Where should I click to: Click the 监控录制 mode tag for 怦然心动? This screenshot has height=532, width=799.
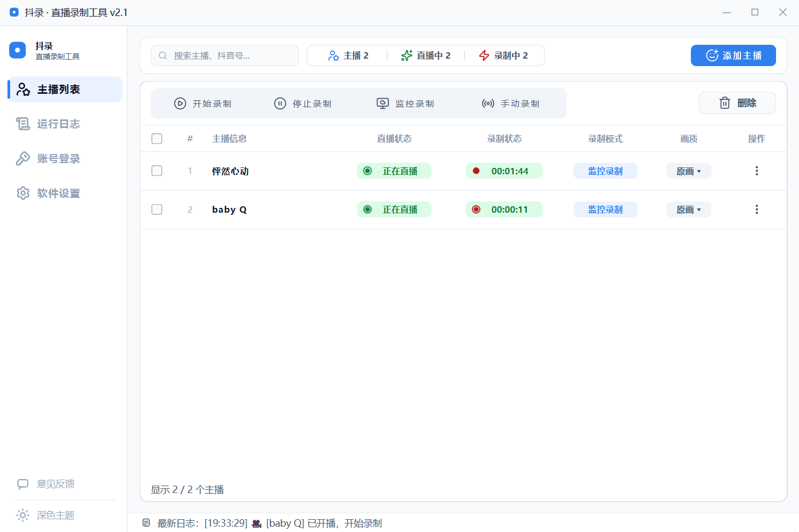coord(605,171)
